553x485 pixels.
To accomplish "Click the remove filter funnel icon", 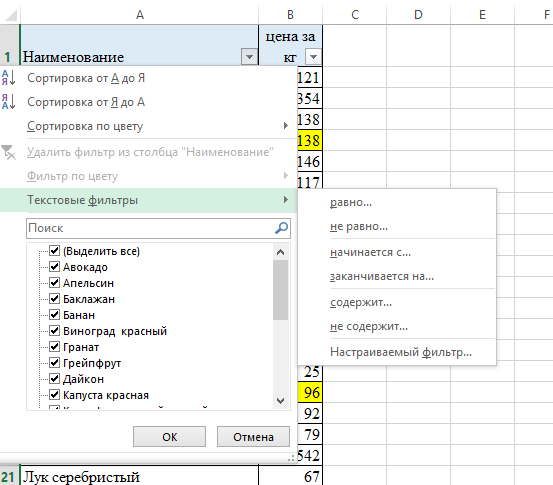I will pyautogui.click(x=8, y=152).
